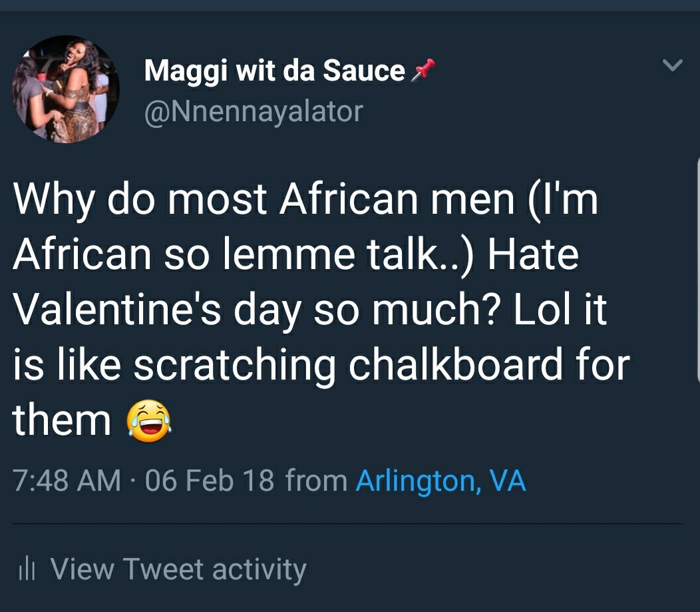Open the tweet options chevron dropdown
This screenshot has height=612, width=700.
(673, 65)
